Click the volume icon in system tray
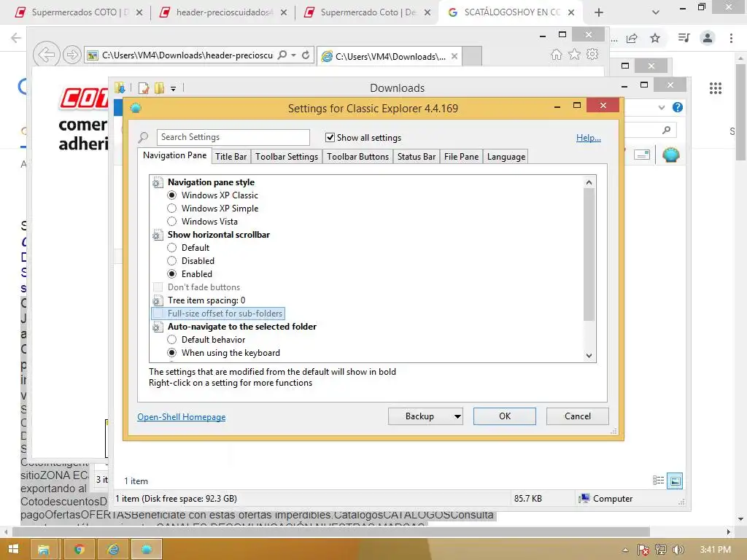Image resolution: width=747 pixels, height=560 pixels. click(678, 550)
